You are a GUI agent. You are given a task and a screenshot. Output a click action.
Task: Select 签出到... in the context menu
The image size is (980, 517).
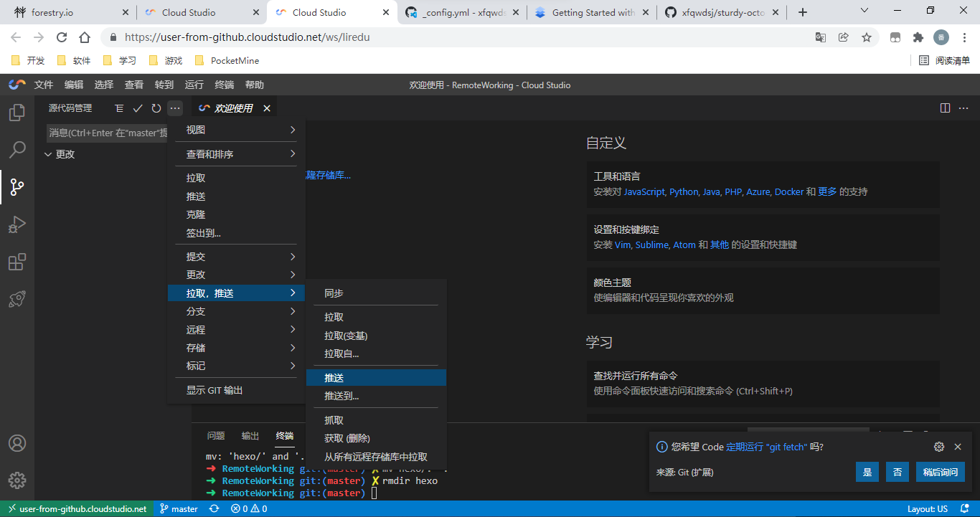(x=236, y=233)
